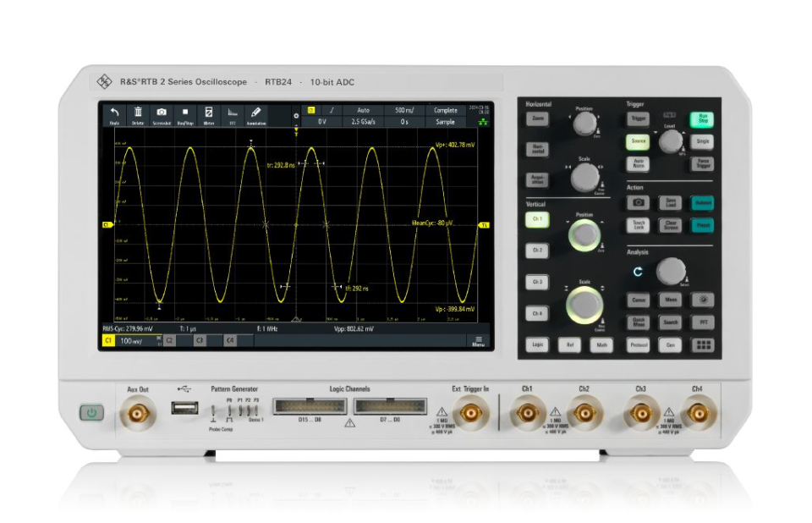
Task: Open the 500 ns time base setting
Action: [405, 110]
